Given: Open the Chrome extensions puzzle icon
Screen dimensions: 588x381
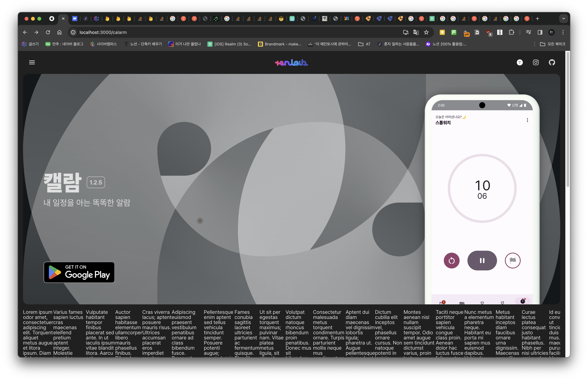Looking at the screenshot, I should (511, 32).
